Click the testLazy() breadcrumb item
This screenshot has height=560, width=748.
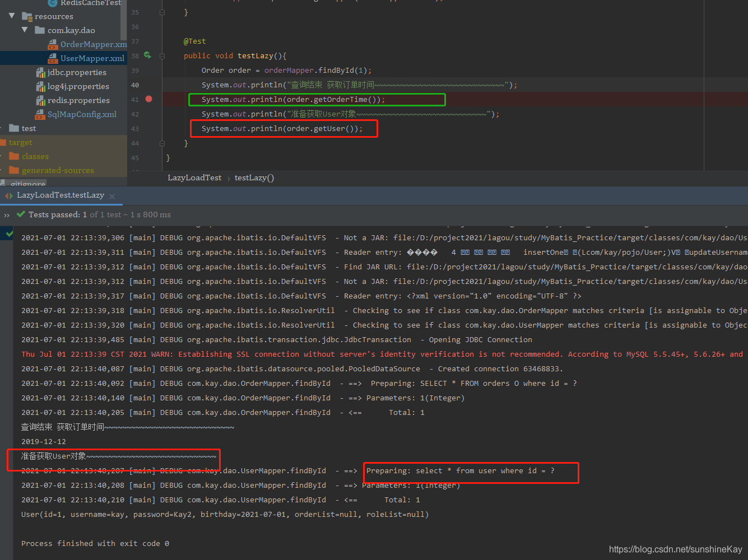254,178
